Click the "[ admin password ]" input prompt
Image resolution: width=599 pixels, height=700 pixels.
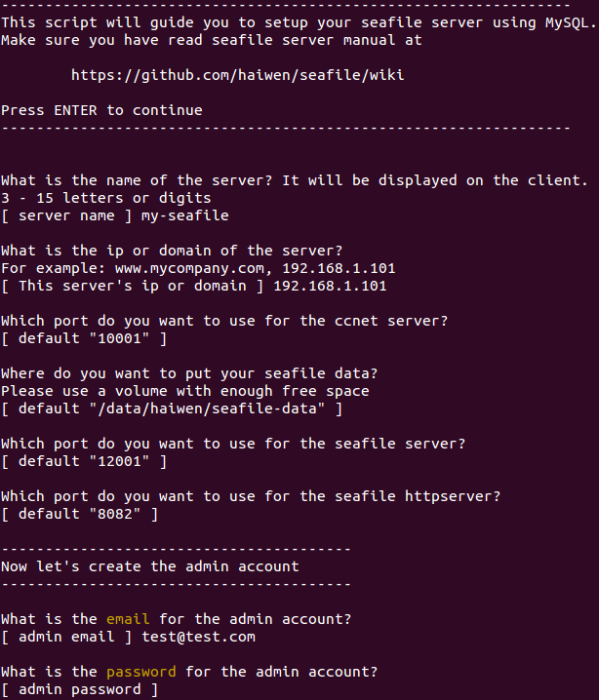point(80,689)
